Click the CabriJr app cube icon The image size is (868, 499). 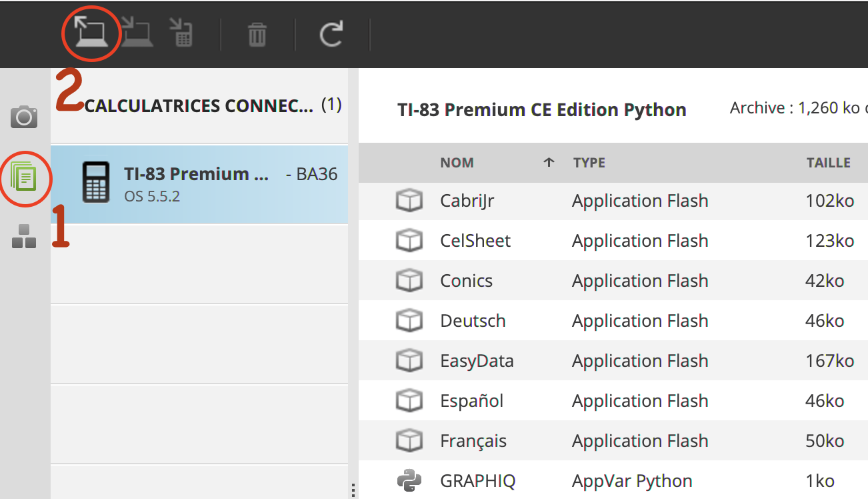(x=409, y=201)
